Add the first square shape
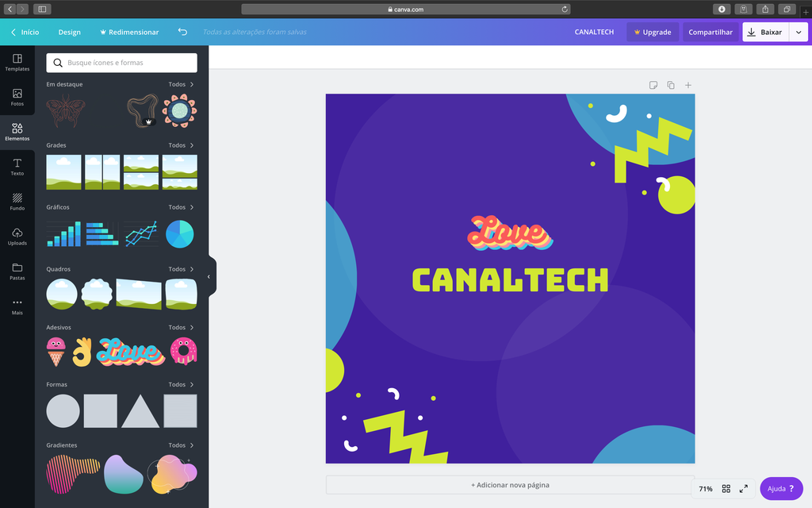Screen dimensions: 812x508 coord(101,411)
